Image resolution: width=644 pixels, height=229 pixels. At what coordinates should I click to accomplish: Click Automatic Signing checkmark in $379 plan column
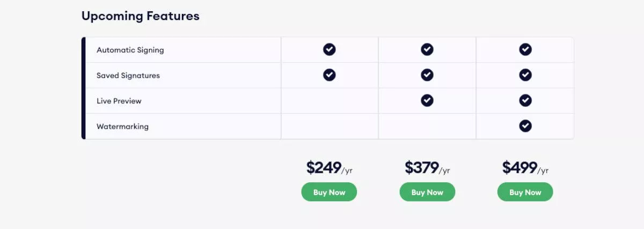pyautogui.click(x=427, y=49)
